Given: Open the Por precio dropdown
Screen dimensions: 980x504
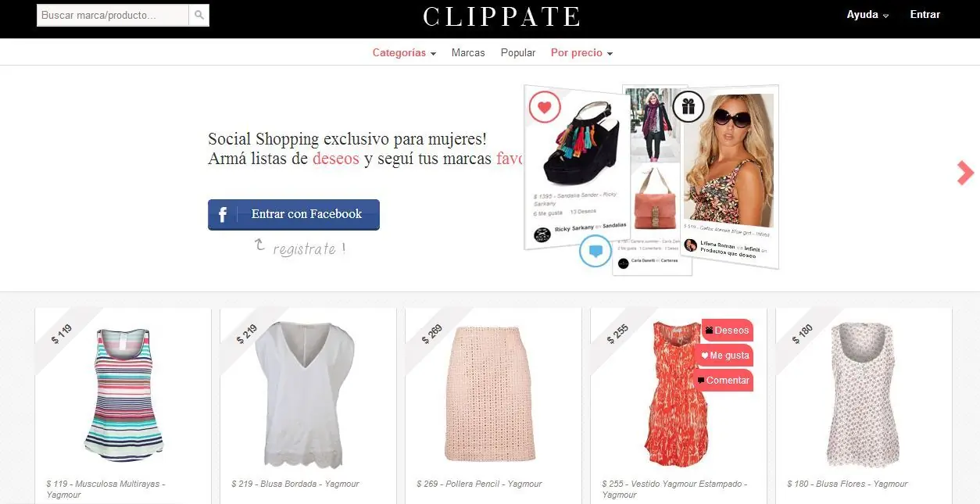Looking at the screenshot, I should tap(581, 53).
